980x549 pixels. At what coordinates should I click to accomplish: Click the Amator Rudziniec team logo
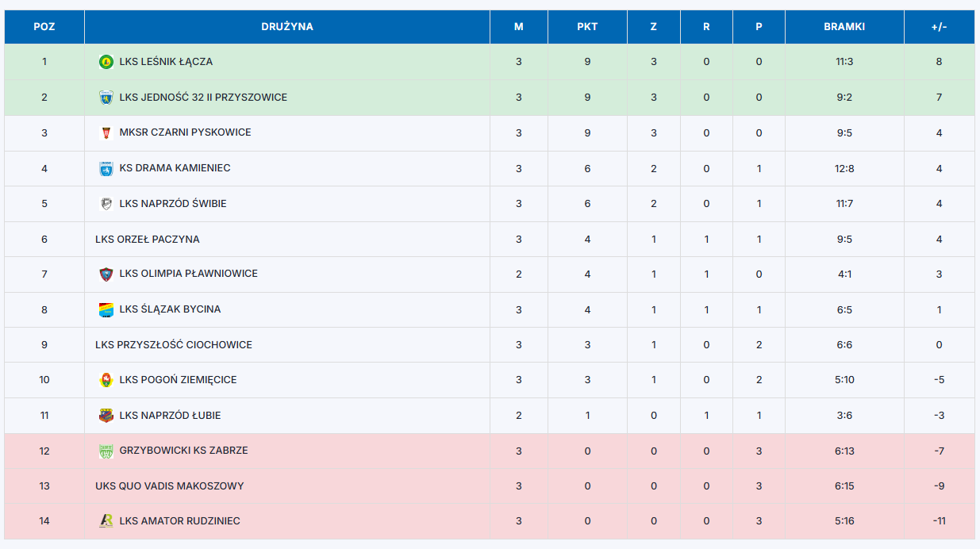(106, 521)
